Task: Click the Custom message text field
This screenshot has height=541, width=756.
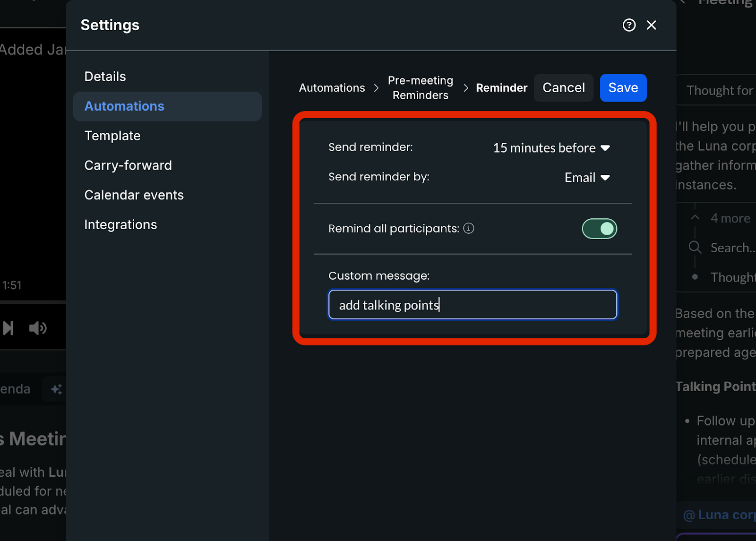Action: click(472, 305)
